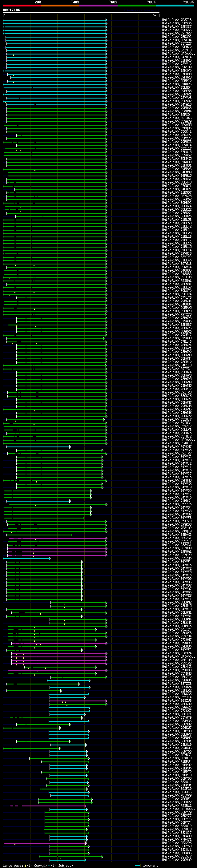The height and width of the screenshot is (868, 197).
Task: Select hit UniRef100_Q6RJR7
Action: tap(177, 135)
